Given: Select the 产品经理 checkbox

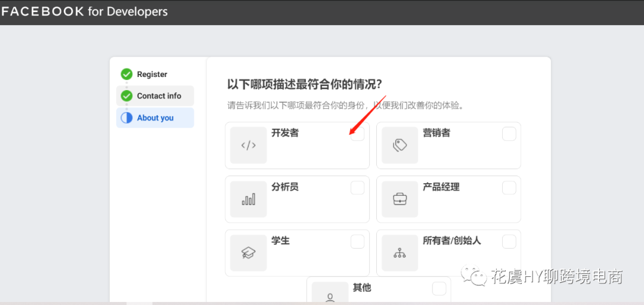Looking at the screenshot, I should click(509, 188).
